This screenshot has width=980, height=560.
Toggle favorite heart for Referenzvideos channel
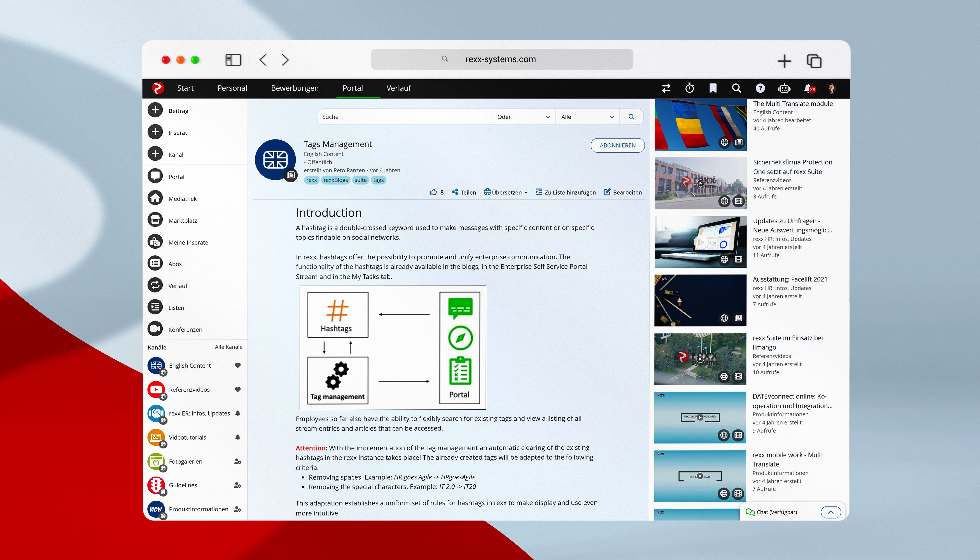click(238, 389)
